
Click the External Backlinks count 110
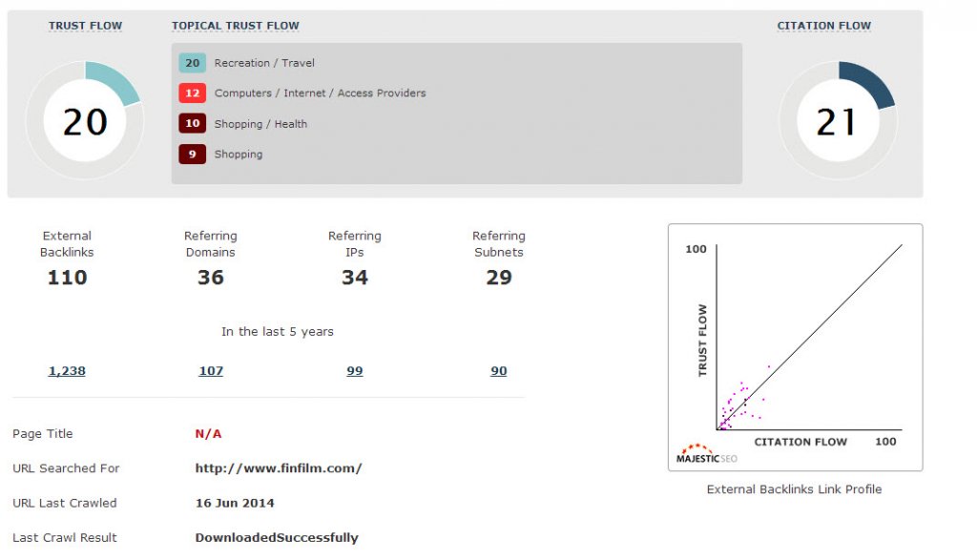pos(67,278)
